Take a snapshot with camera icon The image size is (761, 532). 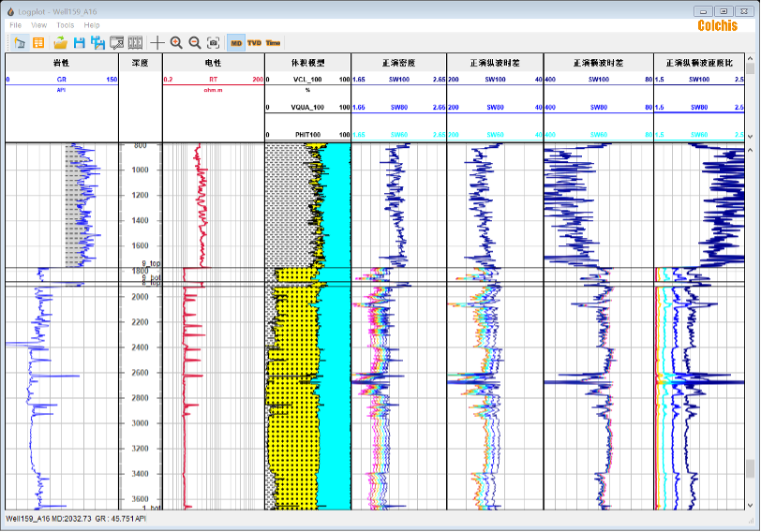214,43
